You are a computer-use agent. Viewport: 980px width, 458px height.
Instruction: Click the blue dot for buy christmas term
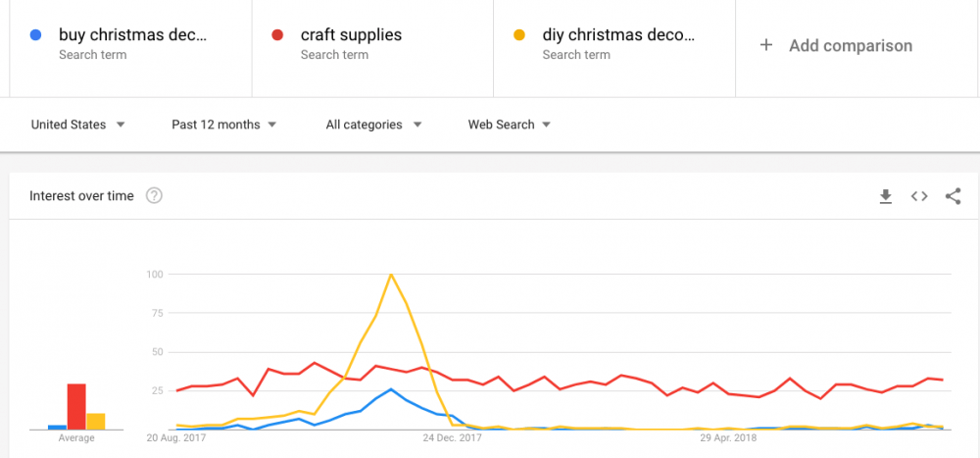35,35
